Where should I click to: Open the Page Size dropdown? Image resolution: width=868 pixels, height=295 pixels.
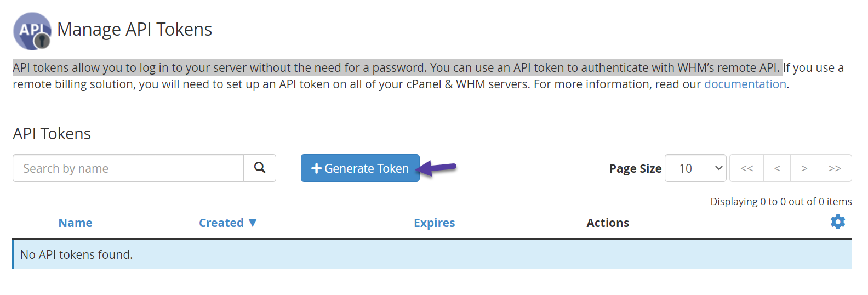point(695,168)
